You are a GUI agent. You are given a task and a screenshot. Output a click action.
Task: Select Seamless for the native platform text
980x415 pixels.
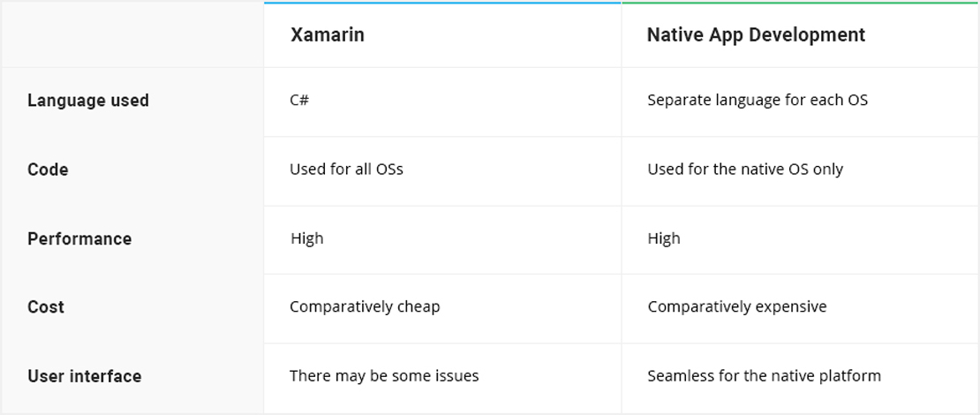pos(764,376)
